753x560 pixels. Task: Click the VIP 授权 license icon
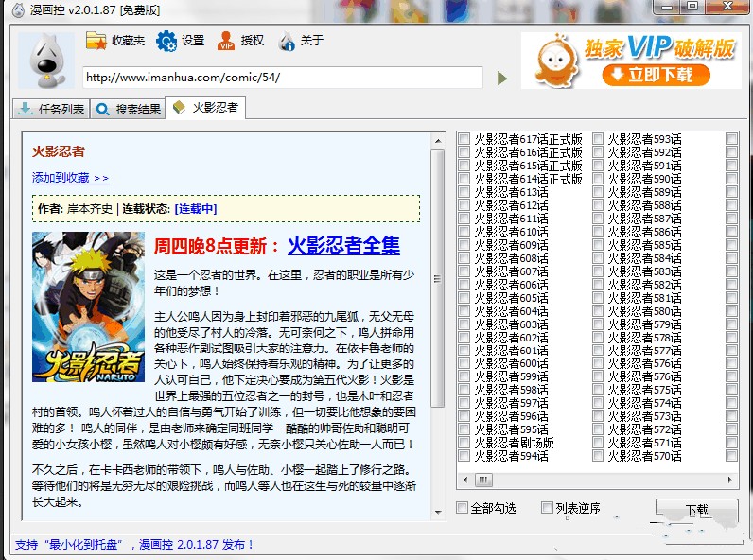tap(226, 41)
